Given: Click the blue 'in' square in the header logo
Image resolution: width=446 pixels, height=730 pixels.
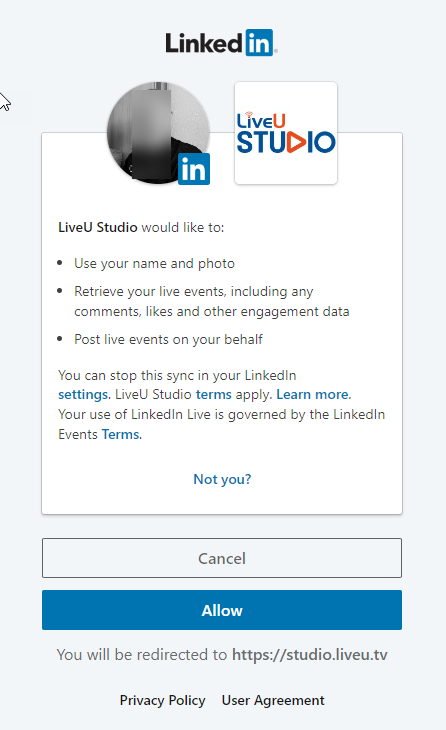Looking at the screenshot, I should 259,43.
